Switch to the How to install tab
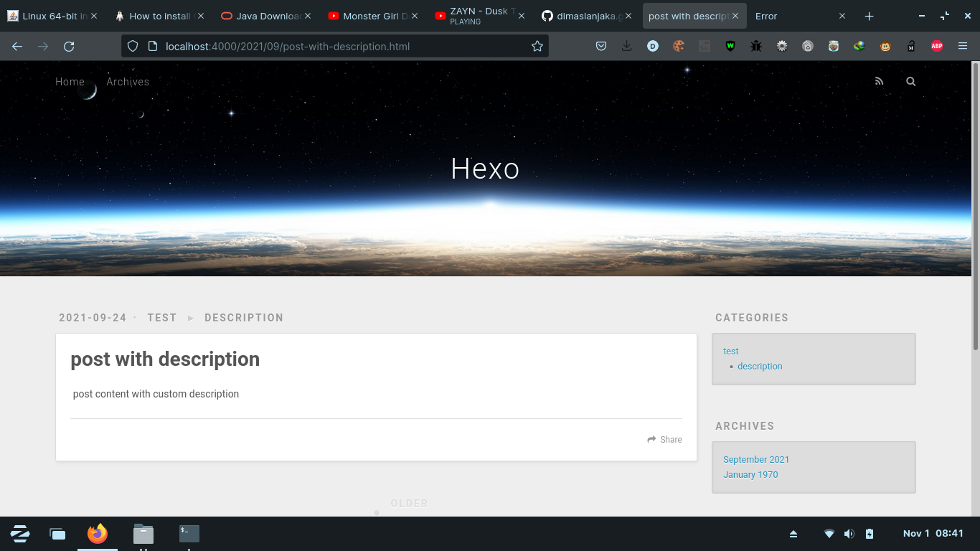Image resolution: width=980 pixels, height=551 pixels. (x=160, y=16)
